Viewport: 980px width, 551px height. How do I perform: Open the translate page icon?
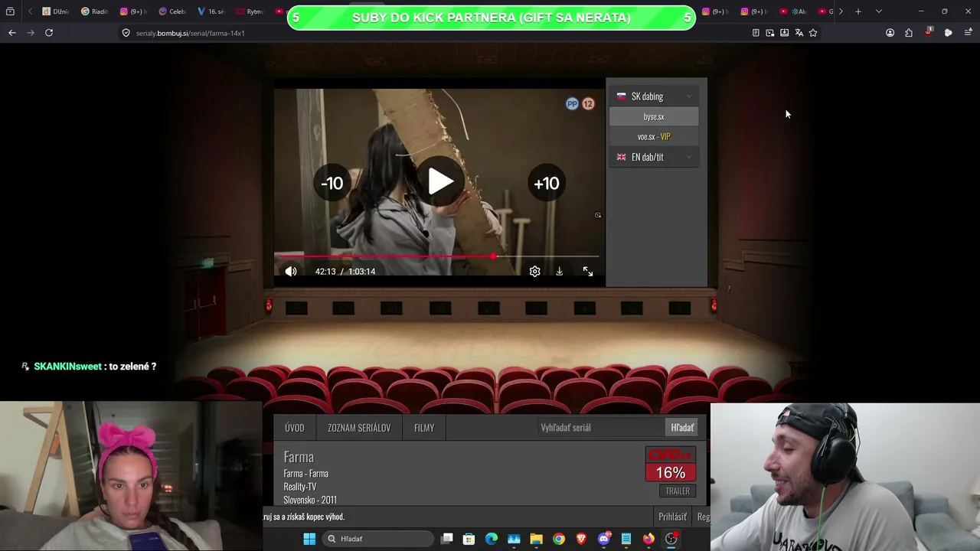pyautogui.click(x=799, y=33)
